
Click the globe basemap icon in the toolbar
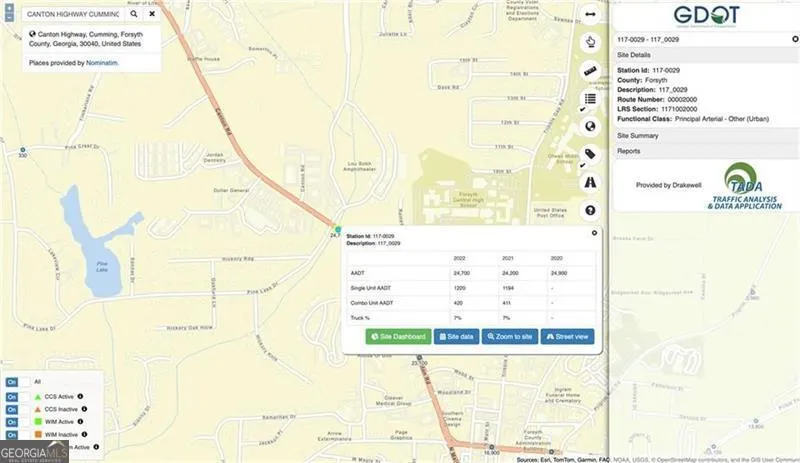tap(590, 126)
